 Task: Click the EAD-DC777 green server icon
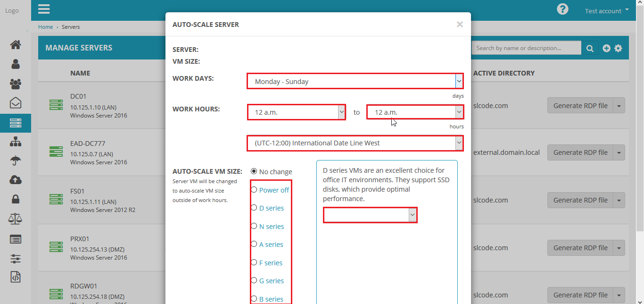point(56,152)
